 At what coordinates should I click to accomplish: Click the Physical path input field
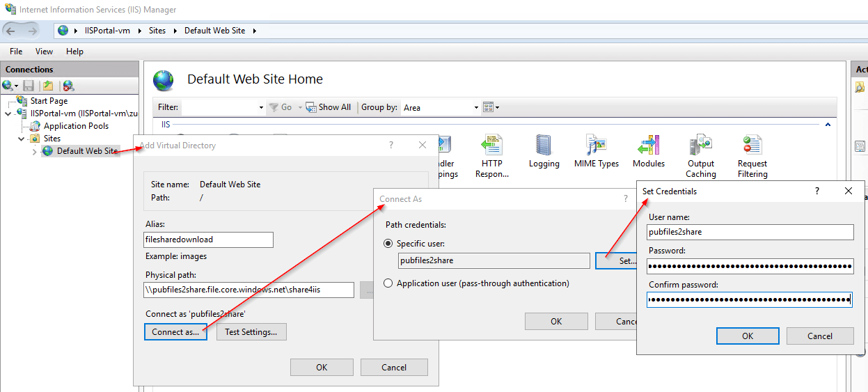click(249, 290)
